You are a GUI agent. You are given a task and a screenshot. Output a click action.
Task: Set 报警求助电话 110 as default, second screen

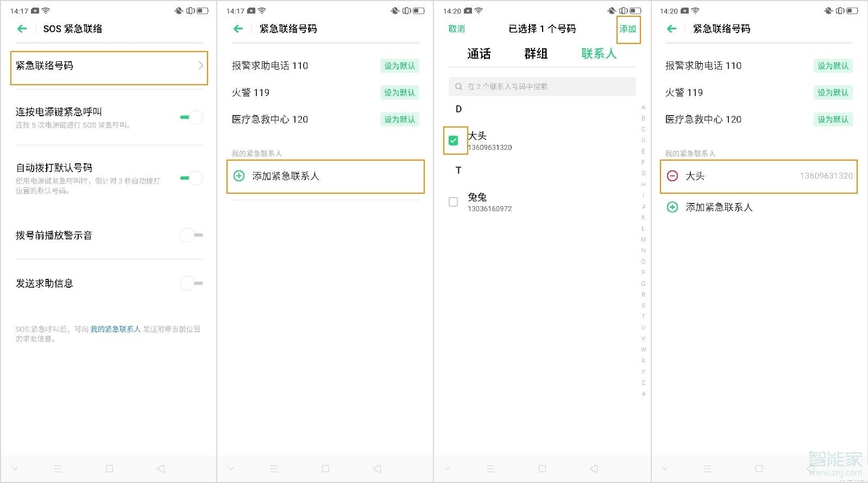tap(400, 66)
